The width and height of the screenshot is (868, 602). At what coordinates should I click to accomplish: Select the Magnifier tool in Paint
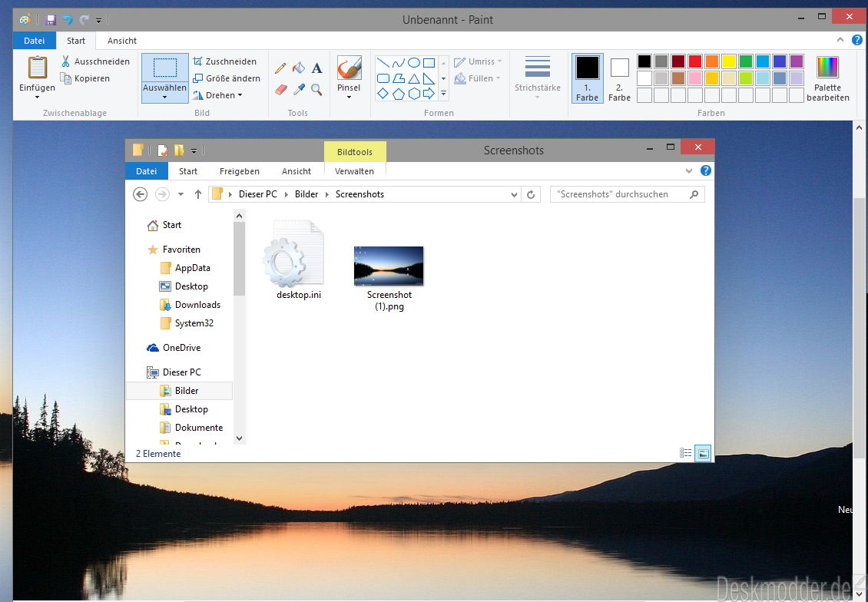click(316, 88)
